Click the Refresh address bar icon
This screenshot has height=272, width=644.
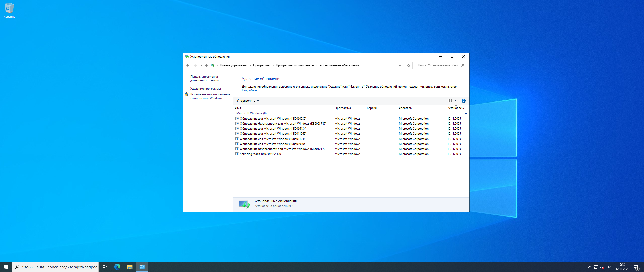[x=408, y=65]
